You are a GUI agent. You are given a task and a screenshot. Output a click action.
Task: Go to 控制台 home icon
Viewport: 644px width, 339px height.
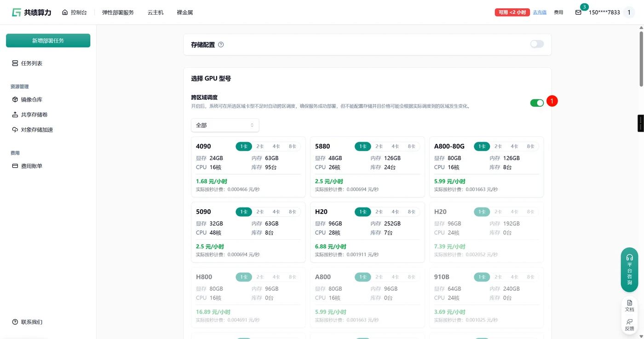65,12
